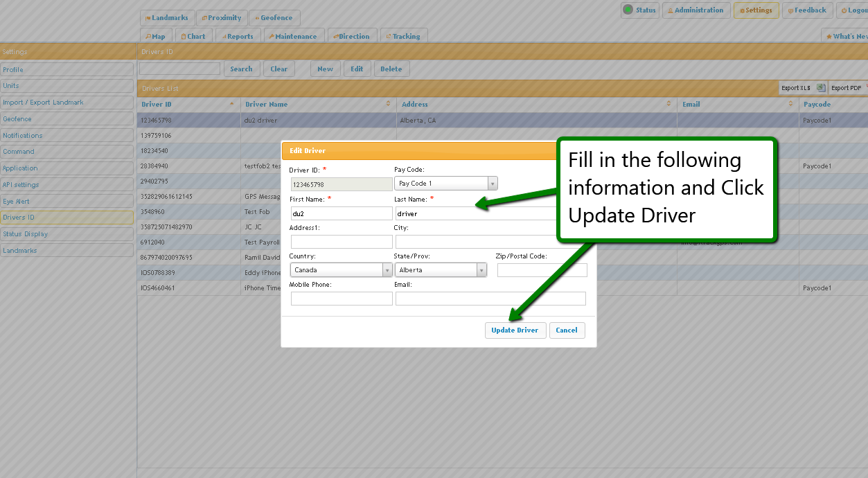Cancel the Edit Driver dialog
868x478 pixels.
[x=567, y=330]
